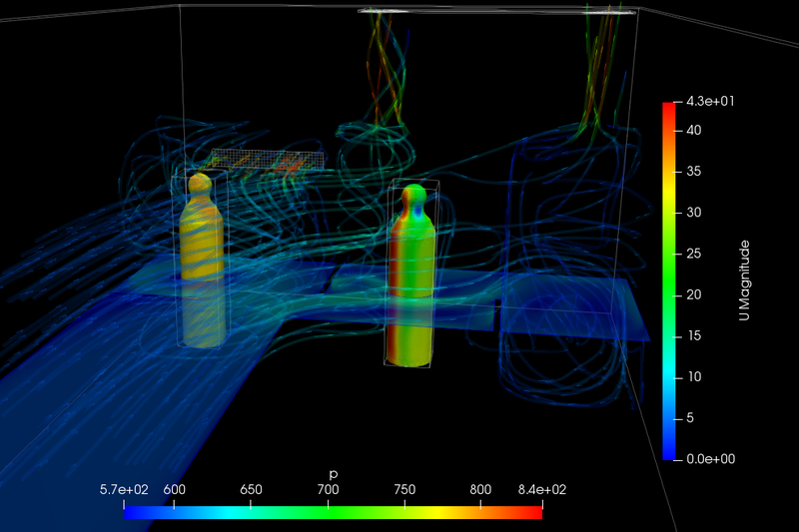Click the 35 velocity tick label
The image size is (799, 532).
pyautogui.click(x=693, y=171)
